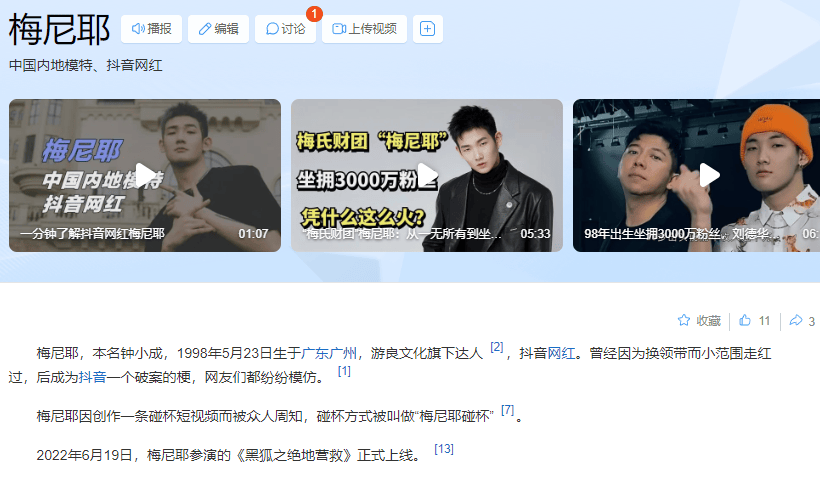The width and height of the screenshot is (820, 481).
Task: Open citation reference [13]
Action: pyautogui.click(x=444, y=449)
